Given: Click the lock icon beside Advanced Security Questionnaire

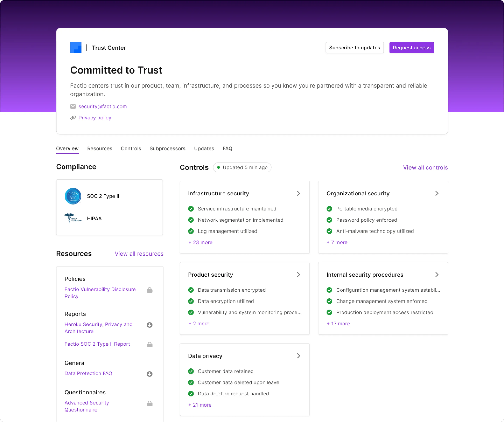Looking at the screenshot, I should 149,403.
